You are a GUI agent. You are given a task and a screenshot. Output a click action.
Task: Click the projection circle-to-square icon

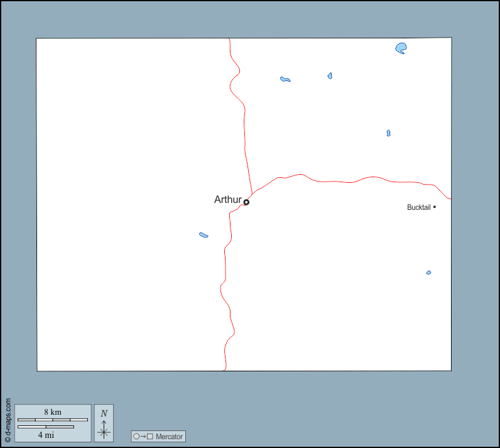pyautogui.click(x=143, y=436)
